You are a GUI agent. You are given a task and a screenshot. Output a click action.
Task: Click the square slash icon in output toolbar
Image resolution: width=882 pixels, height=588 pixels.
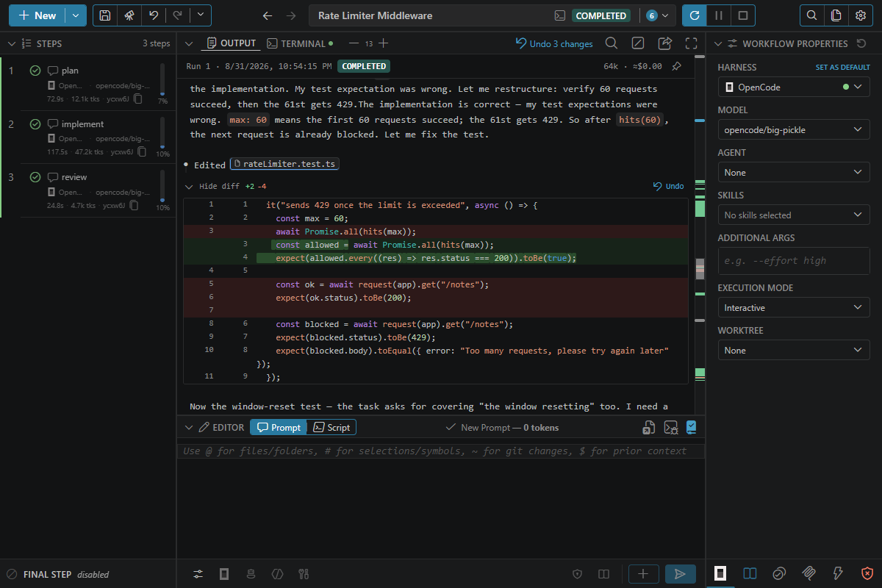(x=638, y=43)
